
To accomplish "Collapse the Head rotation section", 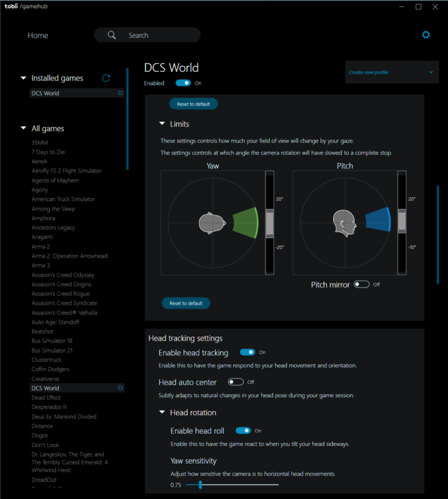I will click(162, 413).
